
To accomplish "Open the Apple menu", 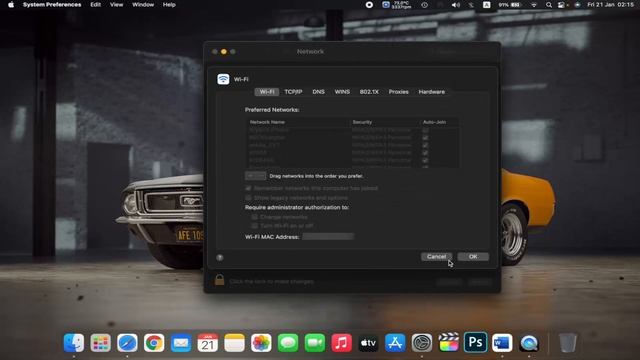I will [11, 5].
